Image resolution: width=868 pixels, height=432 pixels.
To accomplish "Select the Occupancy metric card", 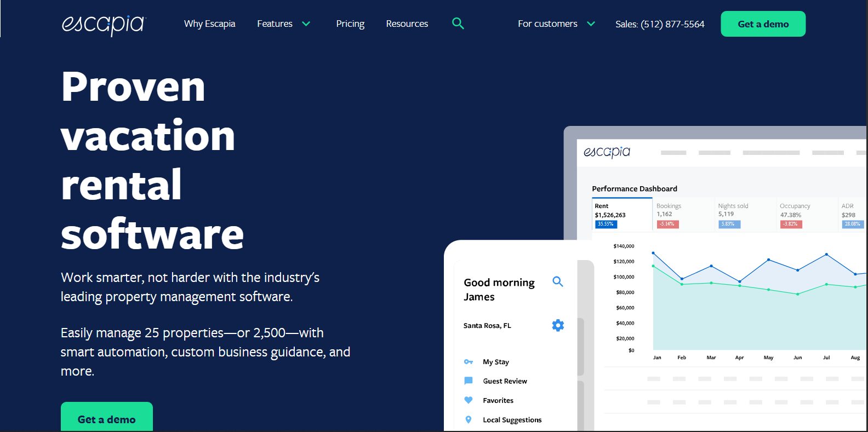I will [x=807, y=215].
